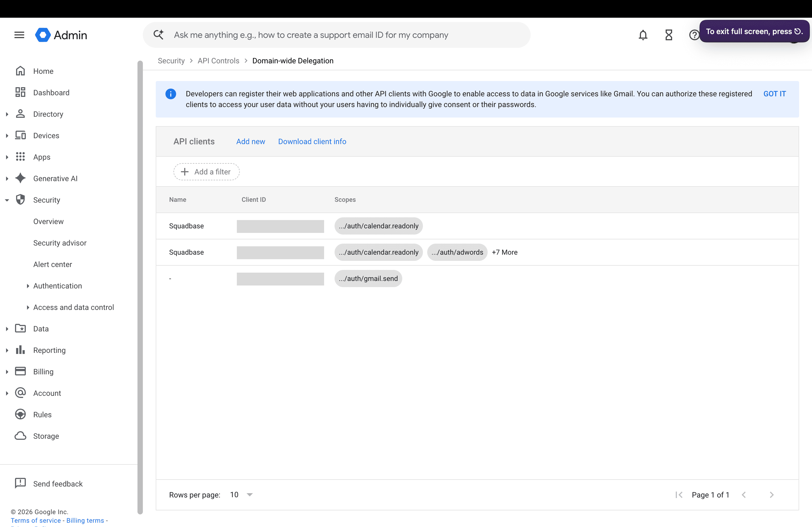
Task: Click the Billing card icon
Action: point(20,372)
